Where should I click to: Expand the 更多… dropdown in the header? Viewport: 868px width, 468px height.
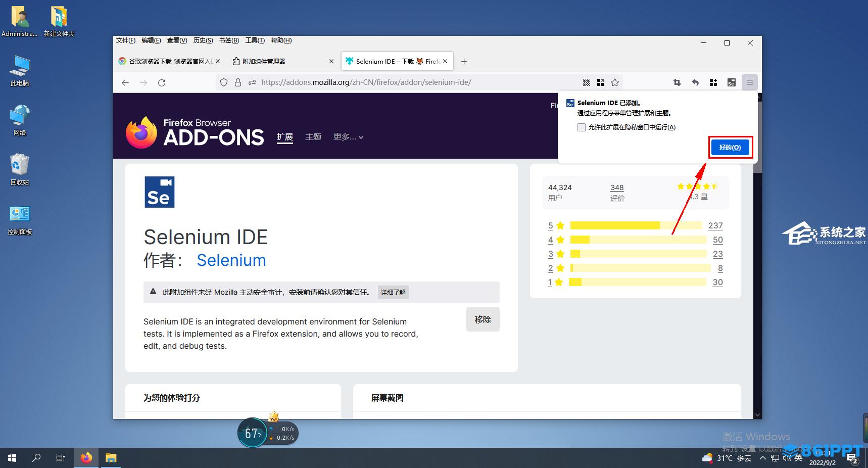[x=348, y=137]
